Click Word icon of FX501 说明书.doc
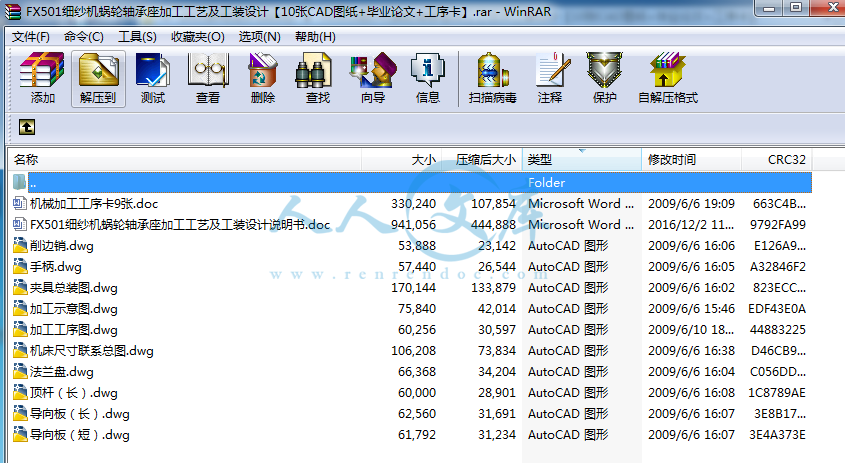 19,224
